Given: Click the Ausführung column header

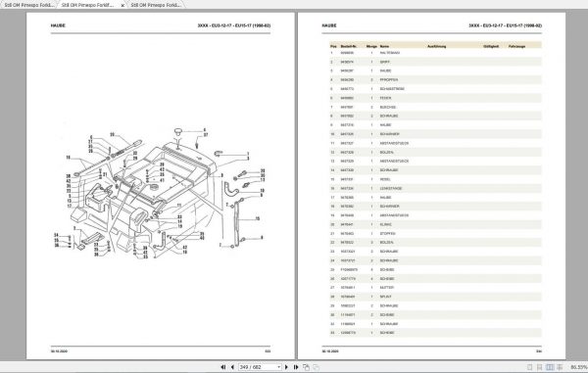Looking at the screenshot, I should pos(437,46).
